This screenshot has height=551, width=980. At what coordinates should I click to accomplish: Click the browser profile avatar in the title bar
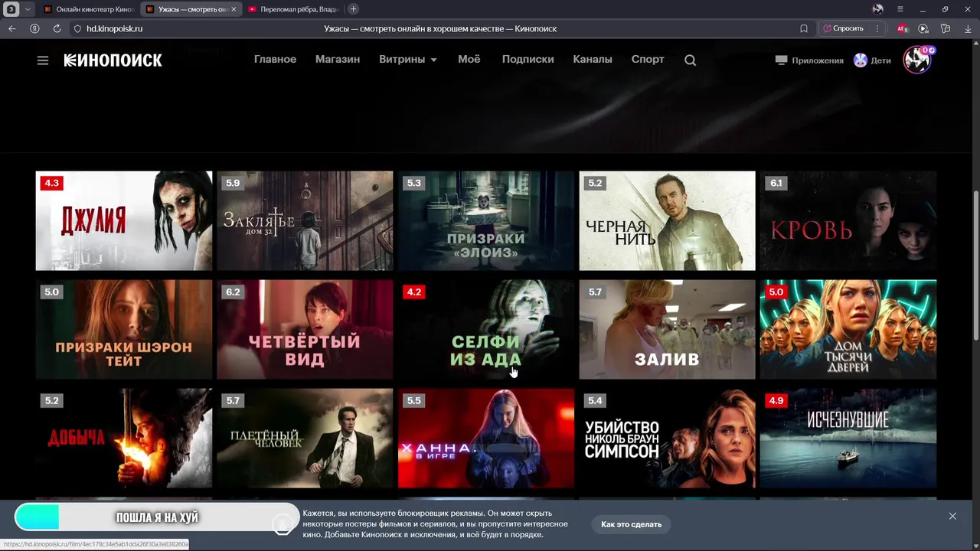tap(877, 9)
